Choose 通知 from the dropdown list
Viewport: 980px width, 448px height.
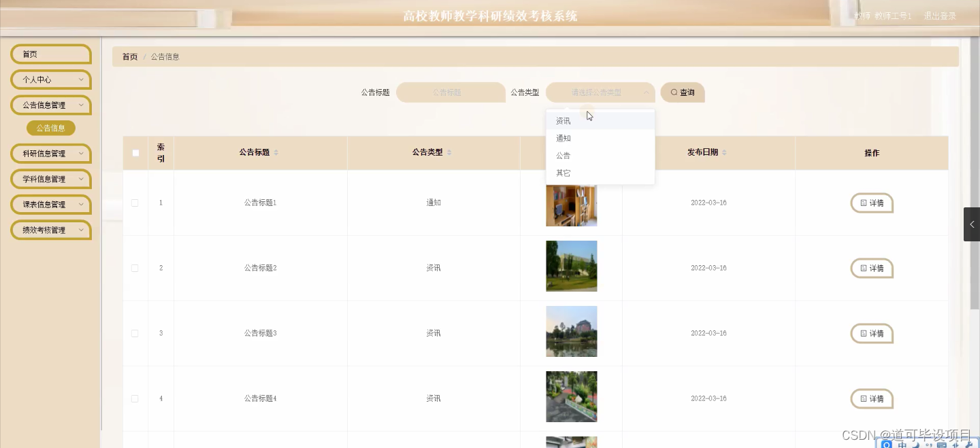click(x=600, y=138)
